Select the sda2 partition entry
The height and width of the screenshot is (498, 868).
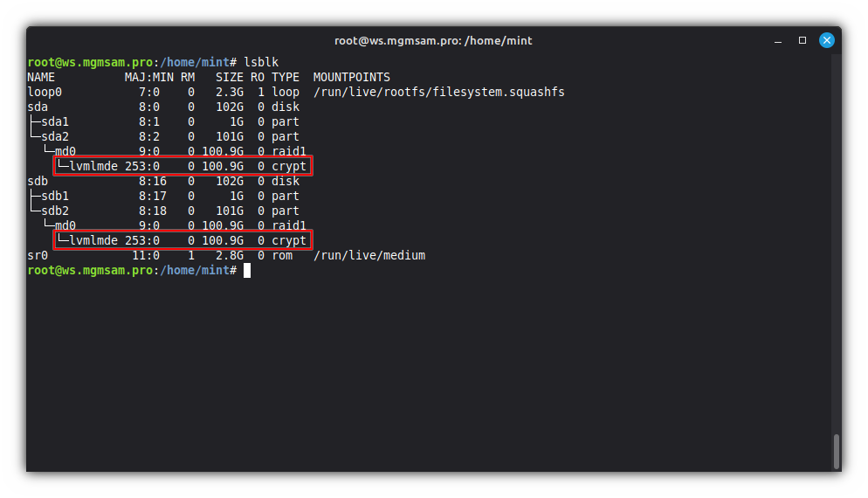coord(54,136)
